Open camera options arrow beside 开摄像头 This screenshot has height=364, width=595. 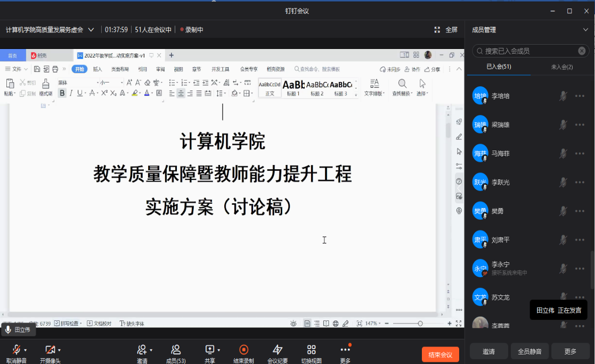[x=60, y=350]
